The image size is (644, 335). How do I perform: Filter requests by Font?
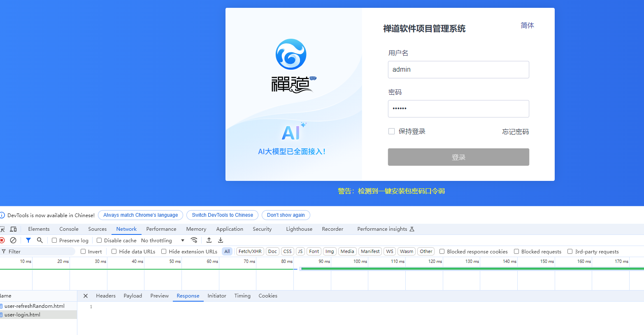(314, 251)
